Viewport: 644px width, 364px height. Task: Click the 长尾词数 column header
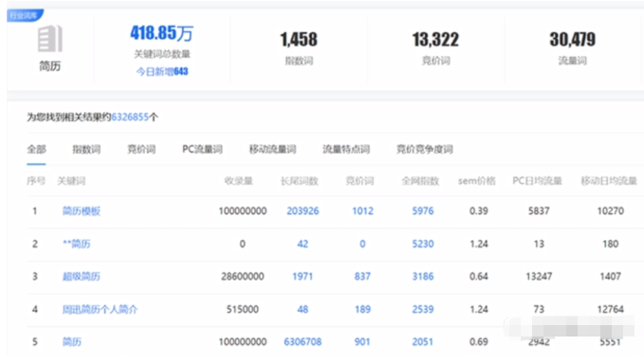tap(300, 181)
